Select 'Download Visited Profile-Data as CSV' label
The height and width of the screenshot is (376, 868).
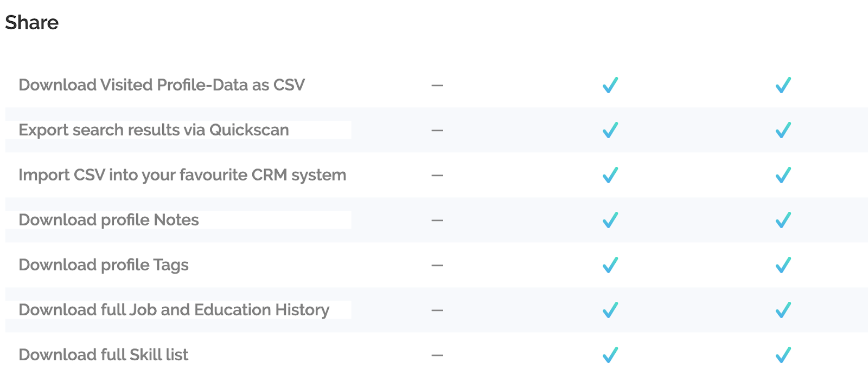[x=162, y=85]
